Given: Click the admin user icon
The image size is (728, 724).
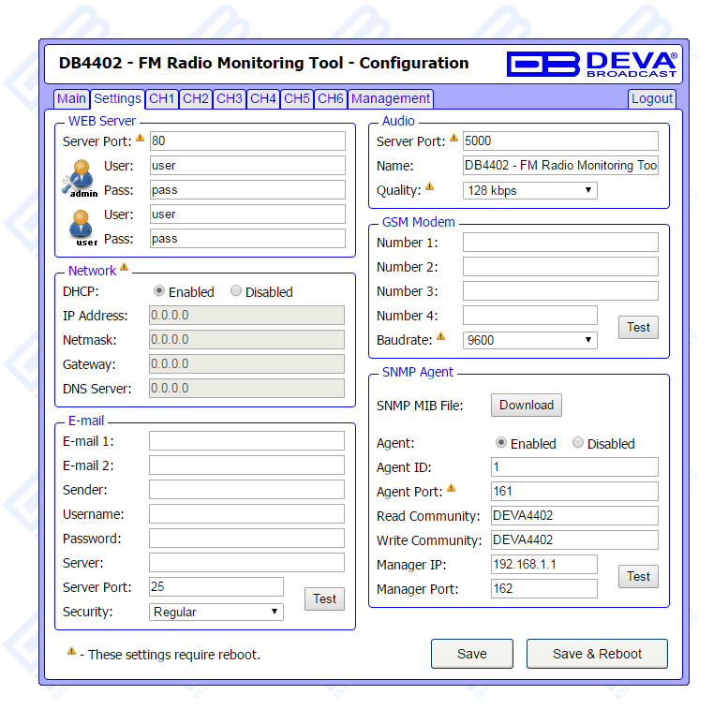Looking at the screenshot, I should [x=80, y=177].
